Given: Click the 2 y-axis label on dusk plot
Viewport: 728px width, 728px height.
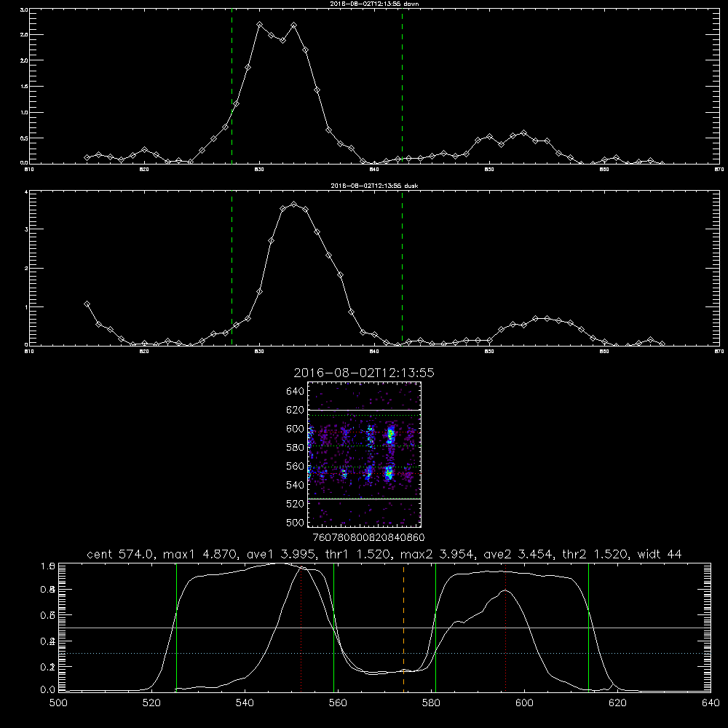Looking at the screenshot, I should (26, 269).
